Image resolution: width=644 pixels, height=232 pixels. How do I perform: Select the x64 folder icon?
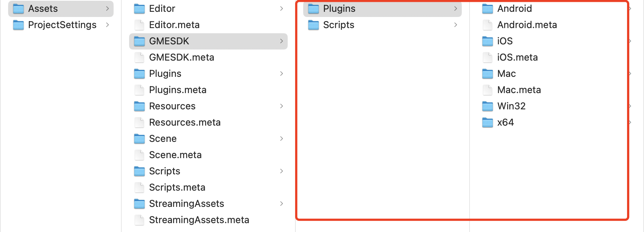pos(488,122)
